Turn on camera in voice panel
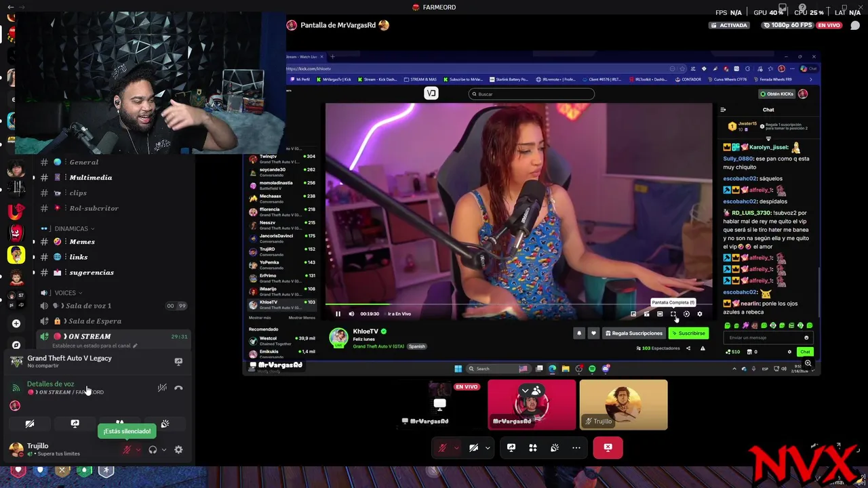 [30, 424]
